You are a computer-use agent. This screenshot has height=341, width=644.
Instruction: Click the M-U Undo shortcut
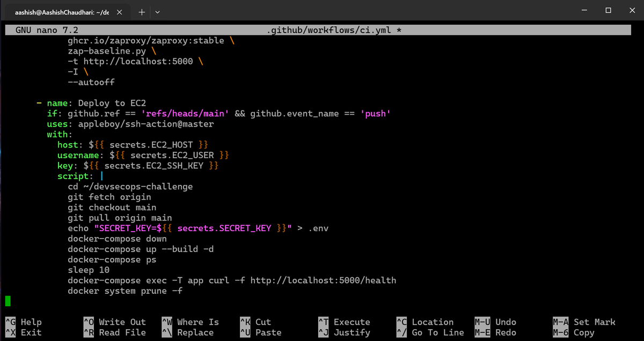coord(495,322)
